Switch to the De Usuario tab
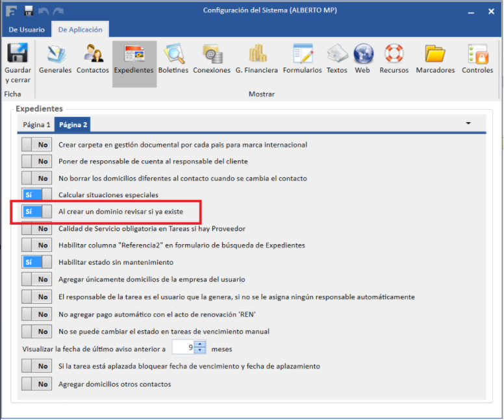This screenshot has width=504, height=420. pos(27,30)
